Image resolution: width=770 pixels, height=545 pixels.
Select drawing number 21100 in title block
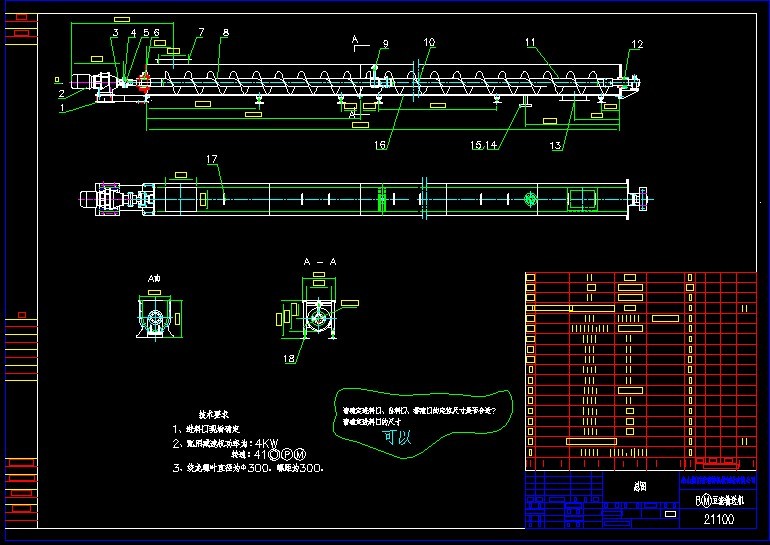click(x=718, y=519)
